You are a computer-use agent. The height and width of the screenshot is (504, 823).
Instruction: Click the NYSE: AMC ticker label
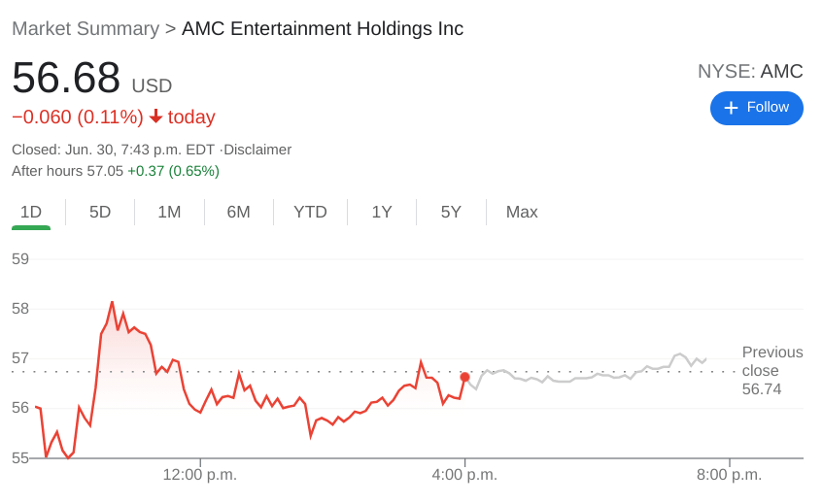tap(750, 71)
